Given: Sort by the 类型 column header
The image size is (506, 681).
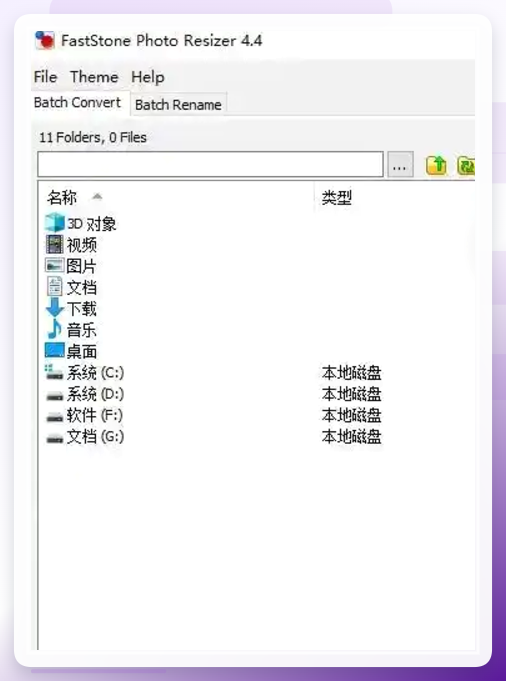Looking at the screenshot, I should tap(337, 198).
